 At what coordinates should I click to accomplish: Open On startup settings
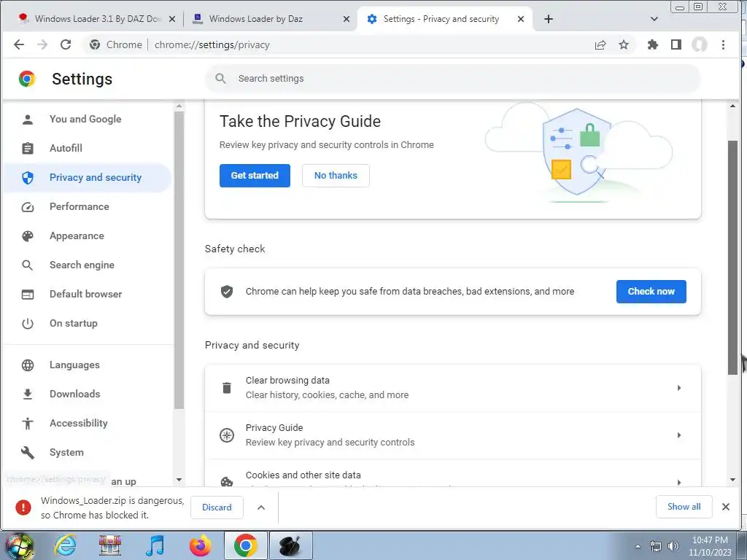coord(86,323)
